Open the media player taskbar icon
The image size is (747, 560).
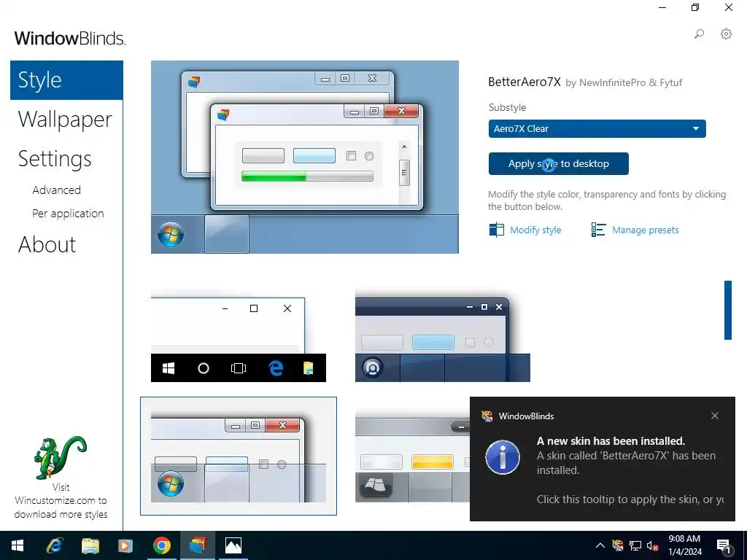(x=125, y=545)
